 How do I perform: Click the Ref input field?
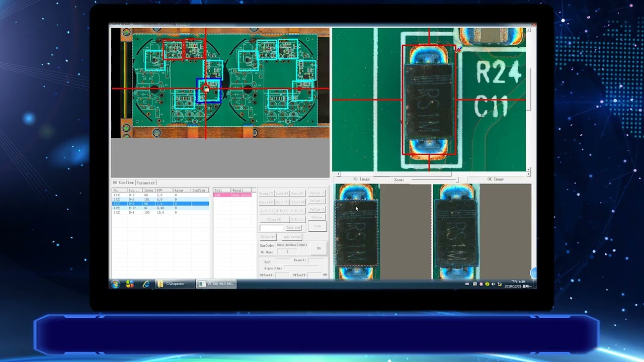(283, 262)
